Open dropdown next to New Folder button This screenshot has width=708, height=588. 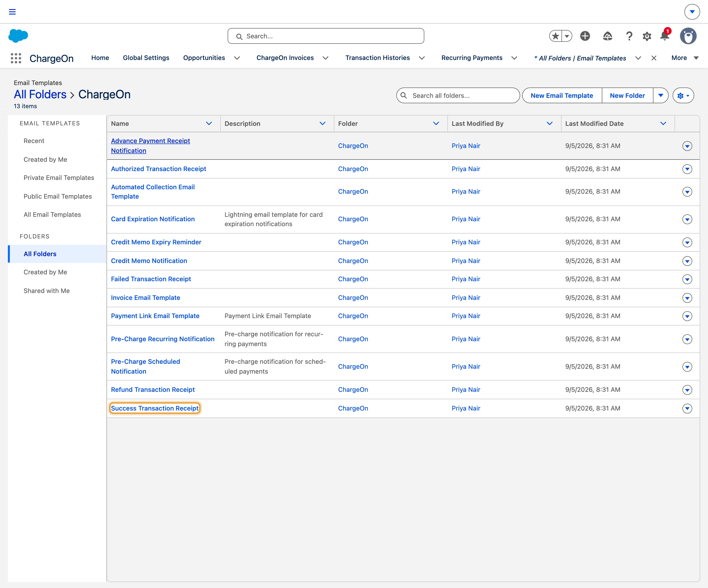(661, 95)
